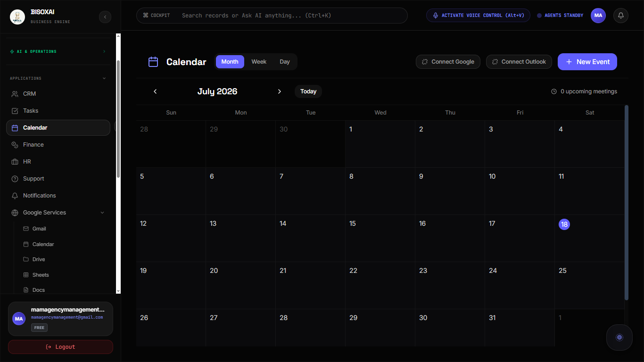Image resolution: width=644 pixels, height=362 pixels.
Task: Click the MA profile avatar in the header
Action: tap(598, 16)
